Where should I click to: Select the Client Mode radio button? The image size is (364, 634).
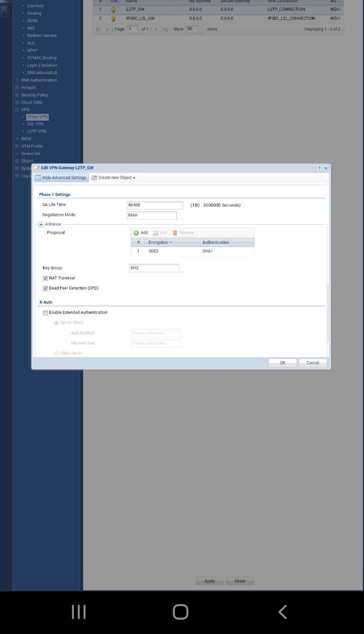[56, 353]
